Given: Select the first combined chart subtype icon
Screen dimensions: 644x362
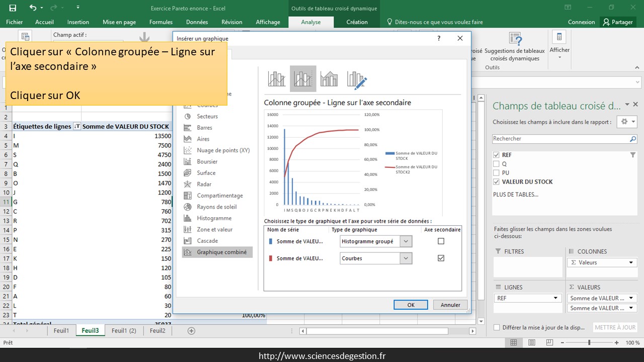Looking at the screenshot, I should [277, 78].
